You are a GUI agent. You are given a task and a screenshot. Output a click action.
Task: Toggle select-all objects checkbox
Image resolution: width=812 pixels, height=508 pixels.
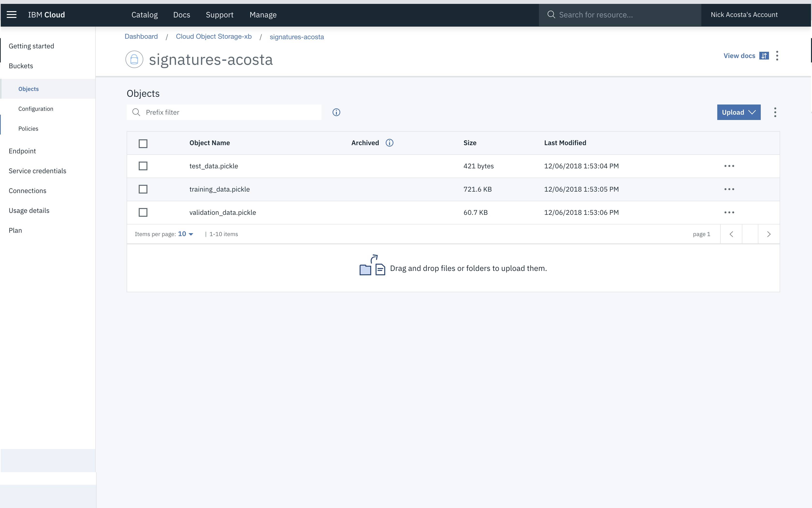coord(143,143)
